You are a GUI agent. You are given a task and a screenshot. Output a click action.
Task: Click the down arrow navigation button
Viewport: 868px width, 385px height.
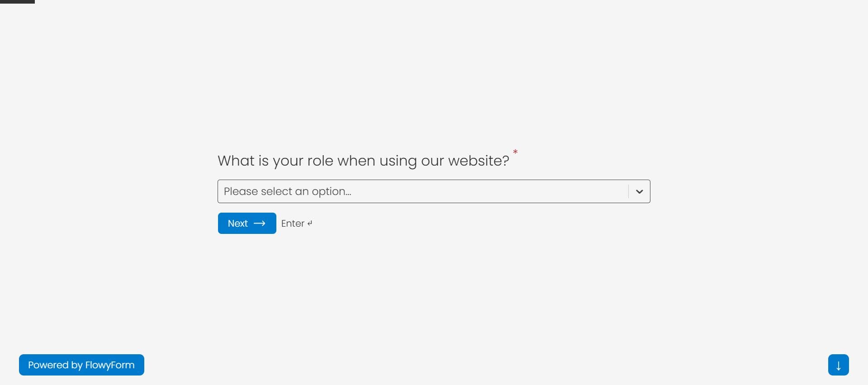[838, 365]
